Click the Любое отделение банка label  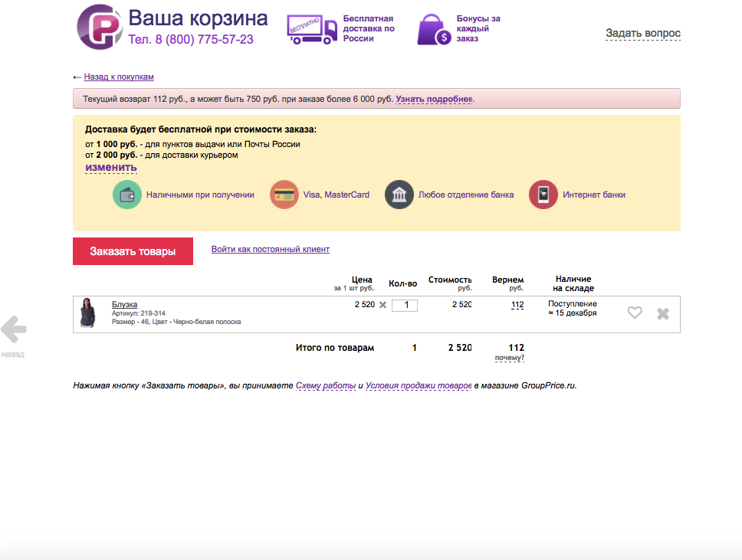[465, 195]
